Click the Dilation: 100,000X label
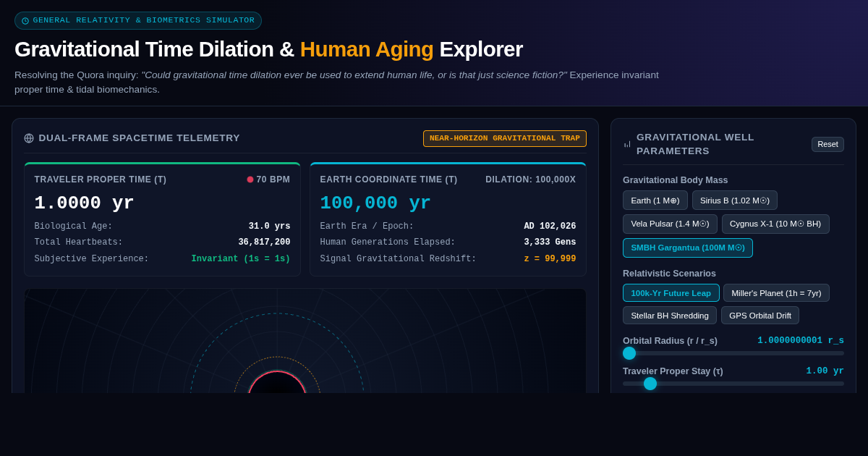The image size is (868, 456). [x=531, y=180]
